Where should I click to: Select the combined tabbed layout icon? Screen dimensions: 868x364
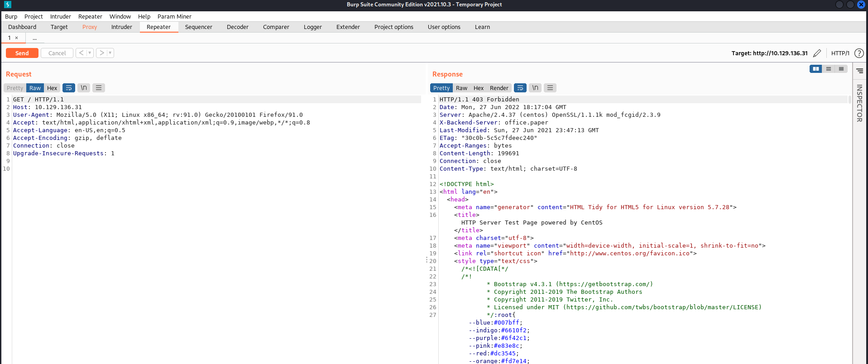[x=841, y=69]
